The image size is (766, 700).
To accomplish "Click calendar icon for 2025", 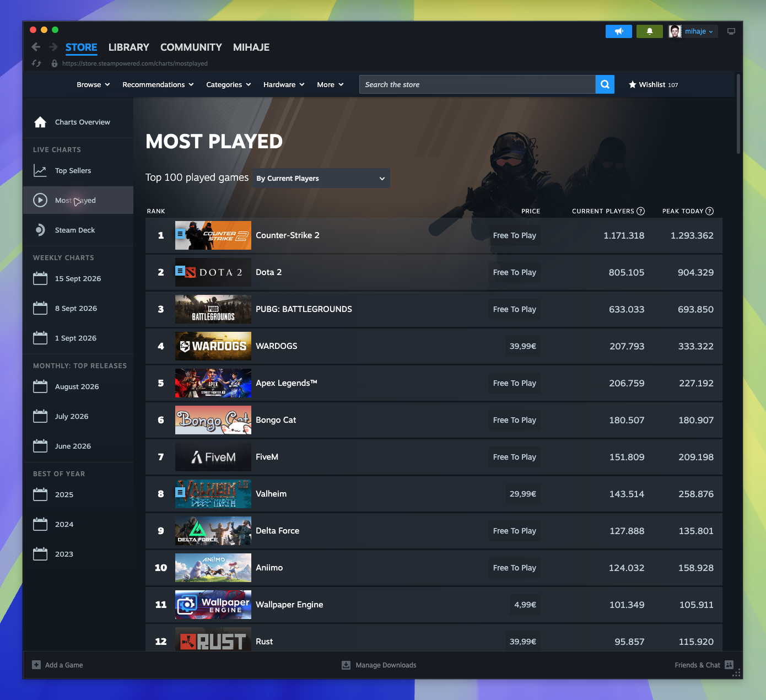I will pos(40,494).
